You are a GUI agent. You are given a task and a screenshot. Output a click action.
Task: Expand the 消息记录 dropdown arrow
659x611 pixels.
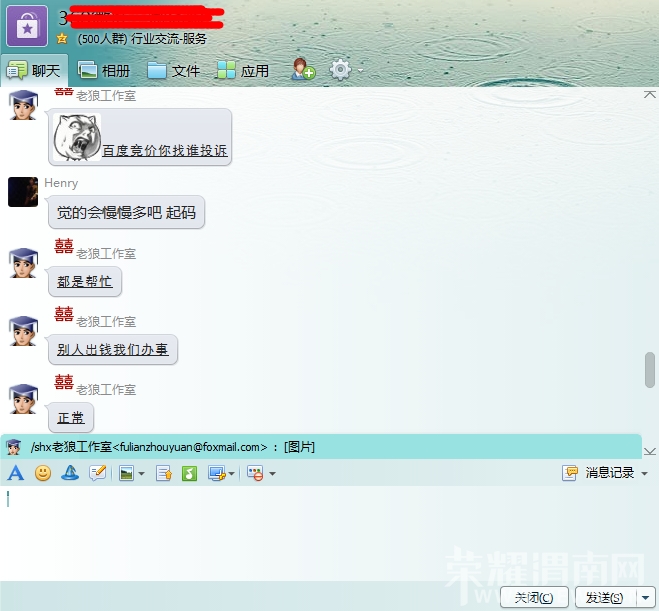pyautogui.click(x=644, y=474)
